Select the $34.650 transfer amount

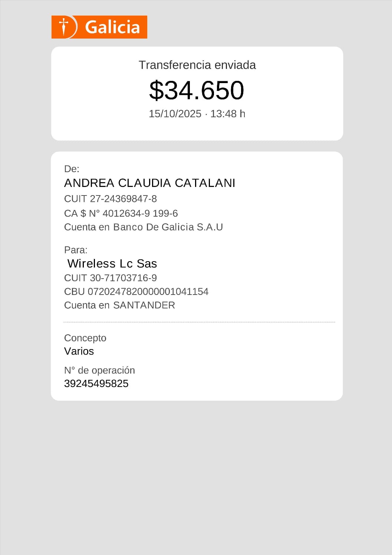(197, 90)
